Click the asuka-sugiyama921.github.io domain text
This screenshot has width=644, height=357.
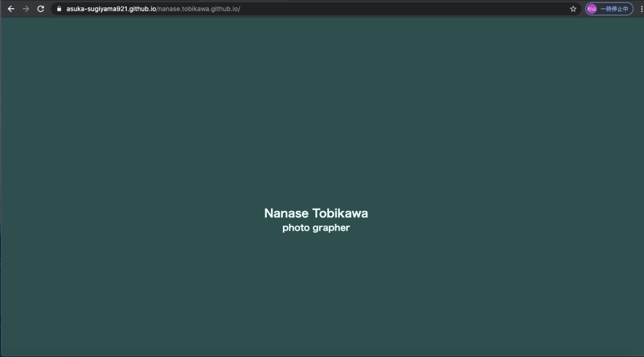pos(111,9)
